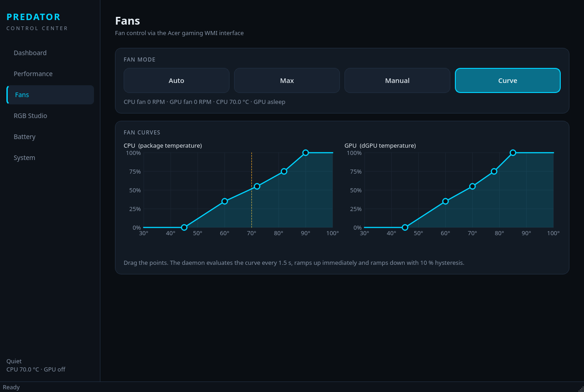
Task: Click 'CPU 70.0 °C · GPU off' sidebar status
Action: pyautogui.click(x=36, y=369)
